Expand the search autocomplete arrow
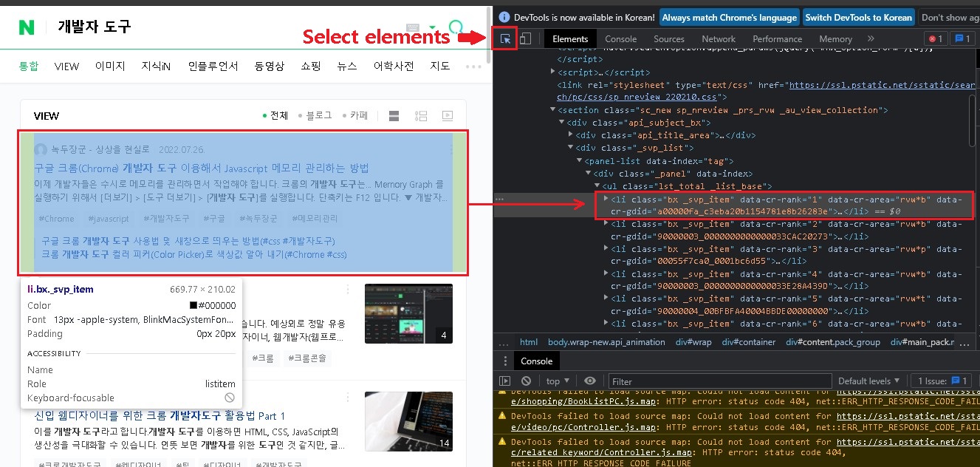This screenshot has width=980, height=467. coord(433,28)
